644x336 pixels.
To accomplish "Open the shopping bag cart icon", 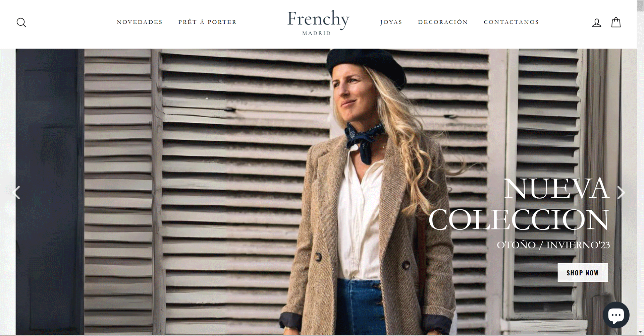I will coord(616,22).
